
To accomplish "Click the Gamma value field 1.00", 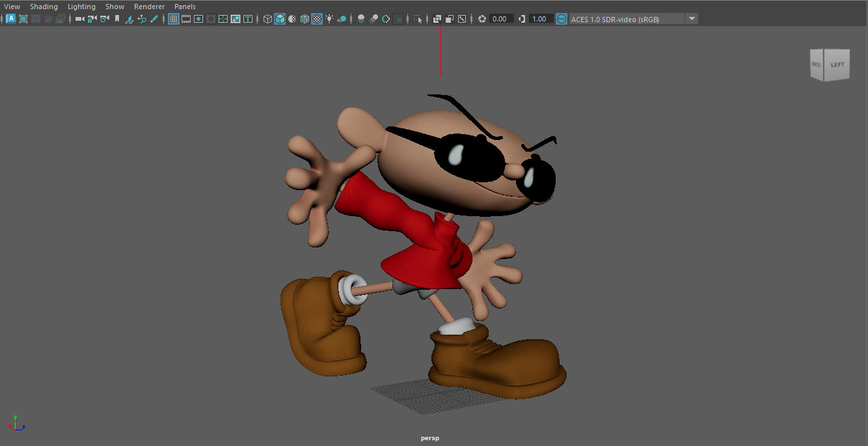I will 541,19.
